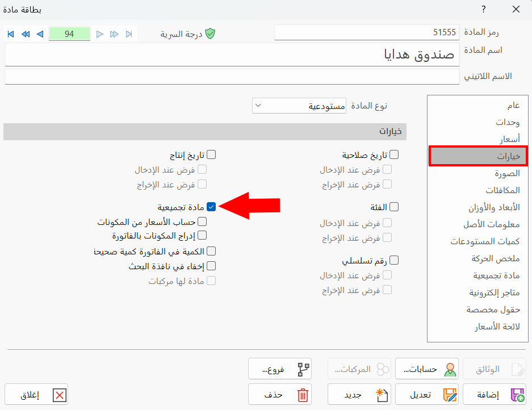Image resolution: width=532 pixels, height=410 pixels.
Task: Go to last record navigation icon
Action: click(129, 34)
